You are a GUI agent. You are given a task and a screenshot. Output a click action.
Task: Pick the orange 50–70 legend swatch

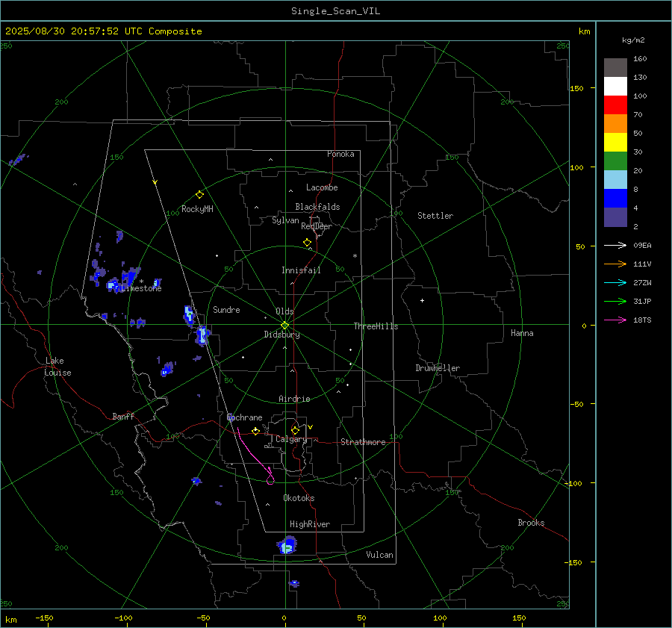coord(615,124)
